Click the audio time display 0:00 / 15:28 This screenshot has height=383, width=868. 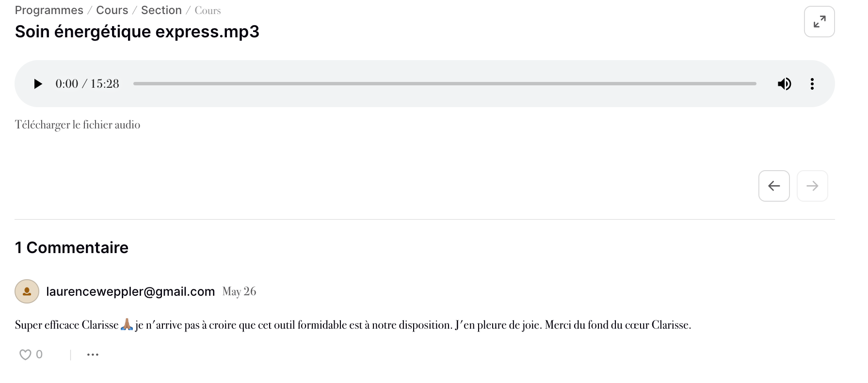click(x=87, y=84)
